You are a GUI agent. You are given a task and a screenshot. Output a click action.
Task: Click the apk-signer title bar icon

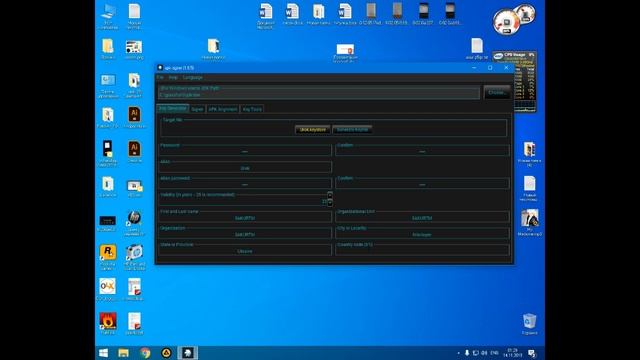pyautogui.click(x=160, y=68)
